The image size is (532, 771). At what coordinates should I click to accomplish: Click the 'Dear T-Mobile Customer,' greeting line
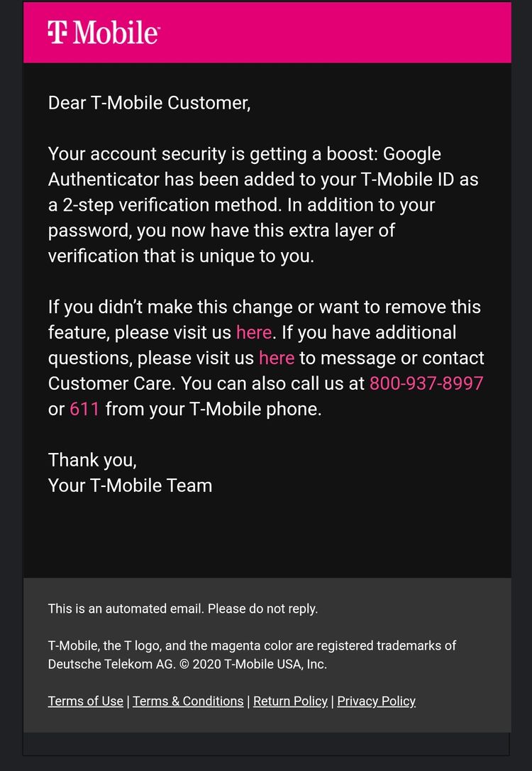(150, 103)
